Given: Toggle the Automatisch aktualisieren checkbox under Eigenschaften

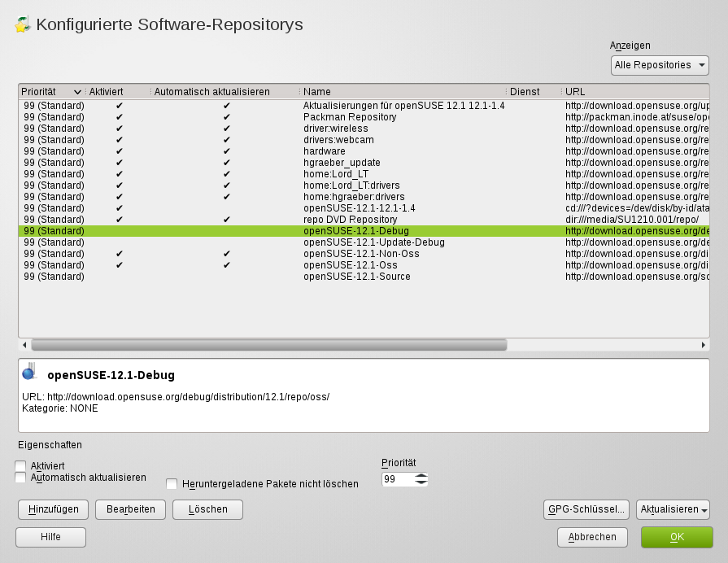Looking at the screenshot, I should [20, 478].
